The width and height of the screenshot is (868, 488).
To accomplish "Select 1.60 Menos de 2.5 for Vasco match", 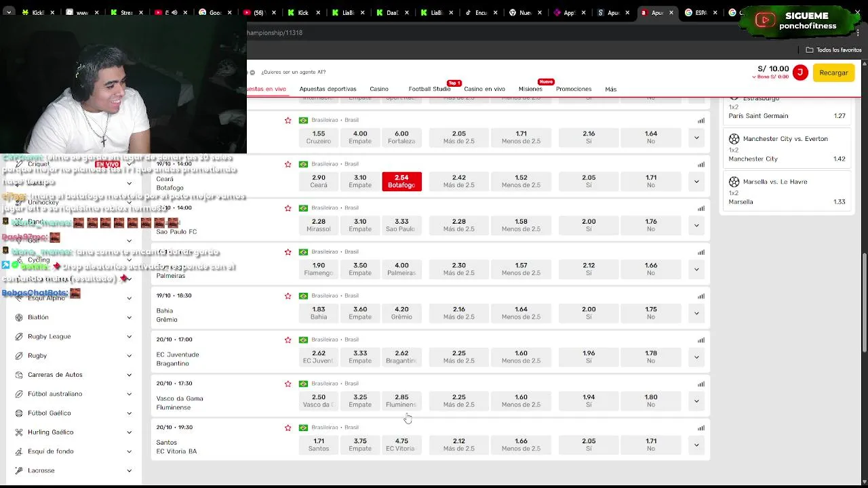I will pos(521,401).
